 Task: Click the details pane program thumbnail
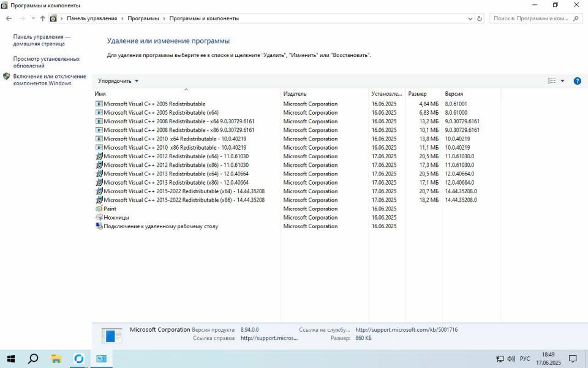pos(111,335)
